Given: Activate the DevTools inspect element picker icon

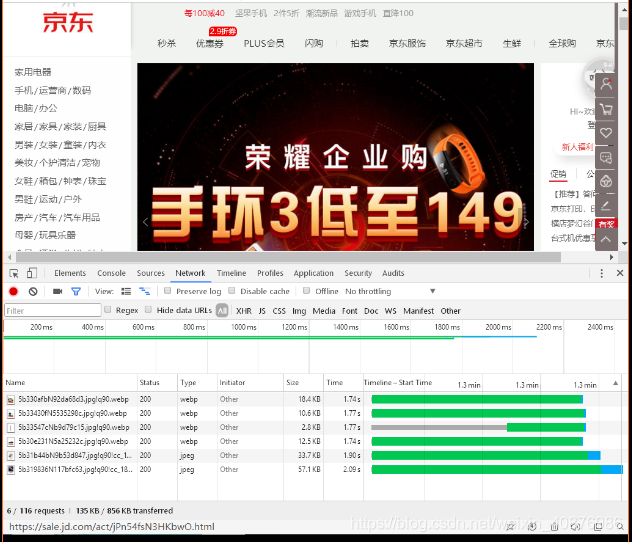Looking at the screenshot, I should click(x=14, y=274).
